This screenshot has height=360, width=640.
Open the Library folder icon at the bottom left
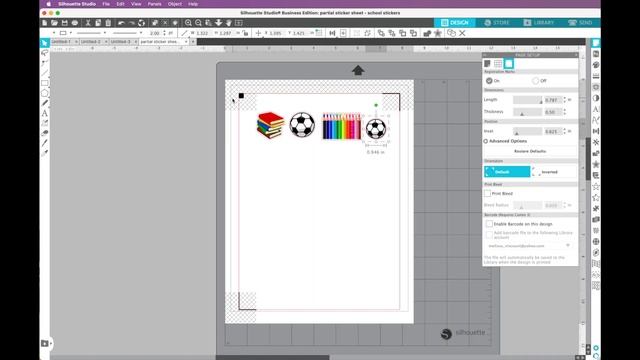tap(45, 344)
